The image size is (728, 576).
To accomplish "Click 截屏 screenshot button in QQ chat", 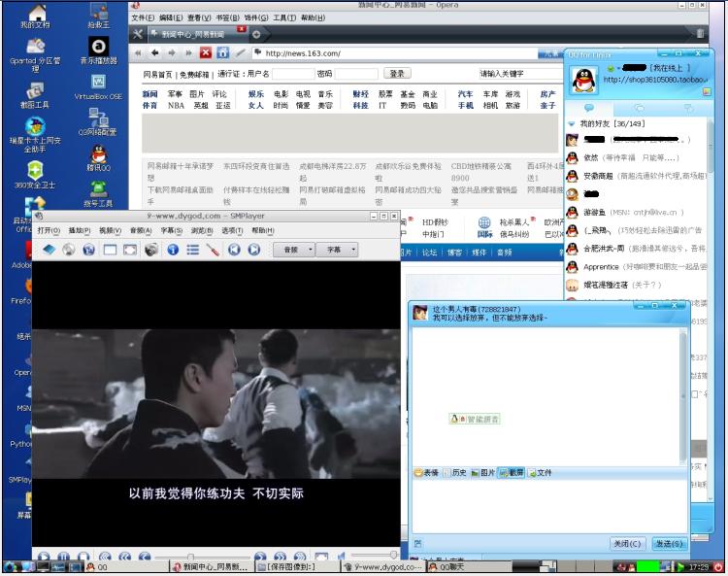I will click(x=512, y=472).
